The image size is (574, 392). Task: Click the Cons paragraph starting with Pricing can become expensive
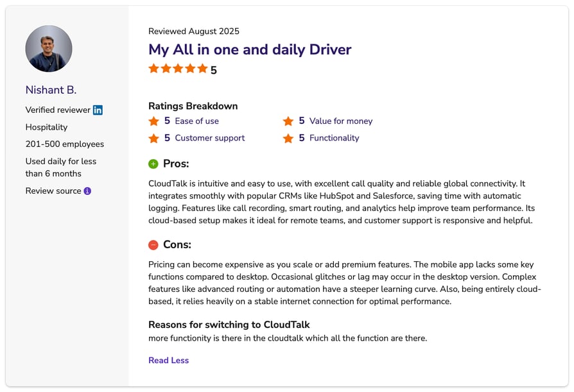click(x=345, y=283)
